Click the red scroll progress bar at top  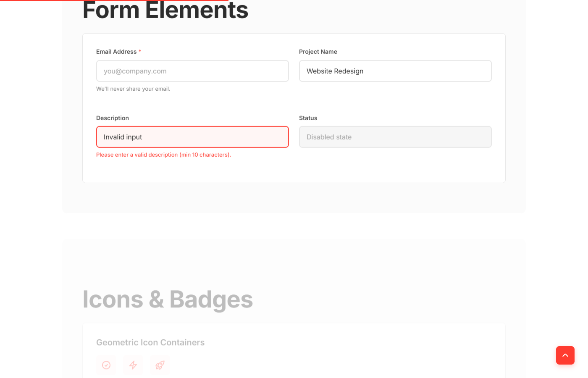(x=113, y=0)
